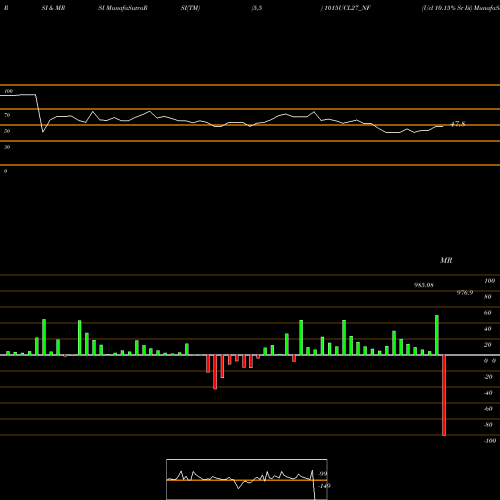Click the 'MR' label above the histogram

coord(446,260)
